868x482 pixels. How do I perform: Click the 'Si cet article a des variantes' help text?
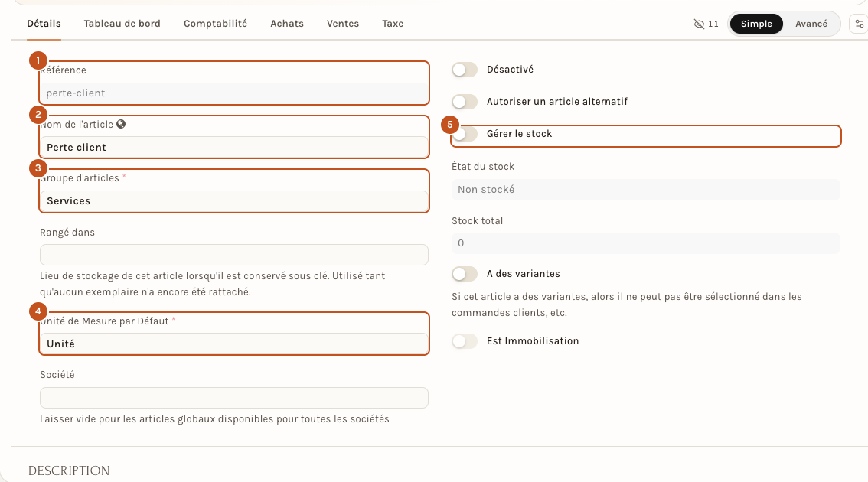(627, 305)
